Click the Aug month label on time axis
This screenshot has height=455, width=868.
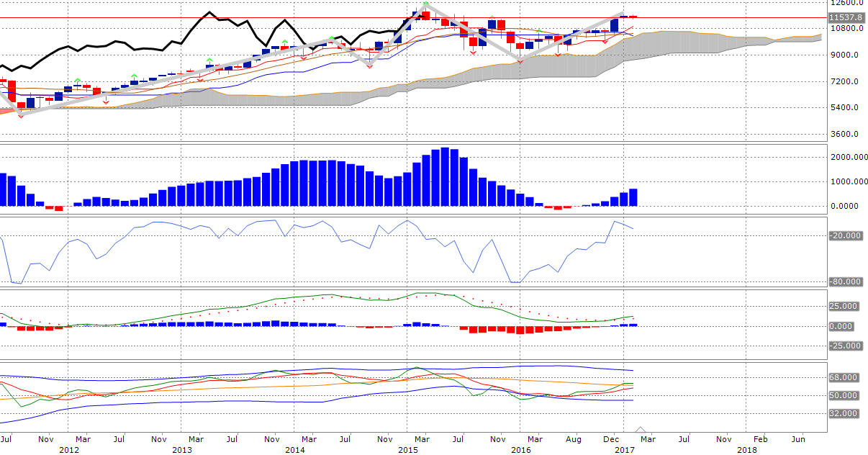[x=573, y=438]
